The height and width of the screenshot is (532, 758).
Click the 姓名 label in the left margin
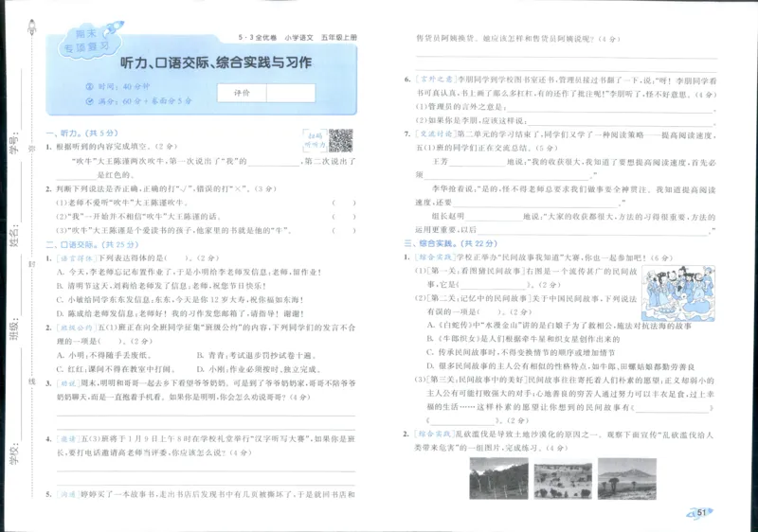[15, 236]
